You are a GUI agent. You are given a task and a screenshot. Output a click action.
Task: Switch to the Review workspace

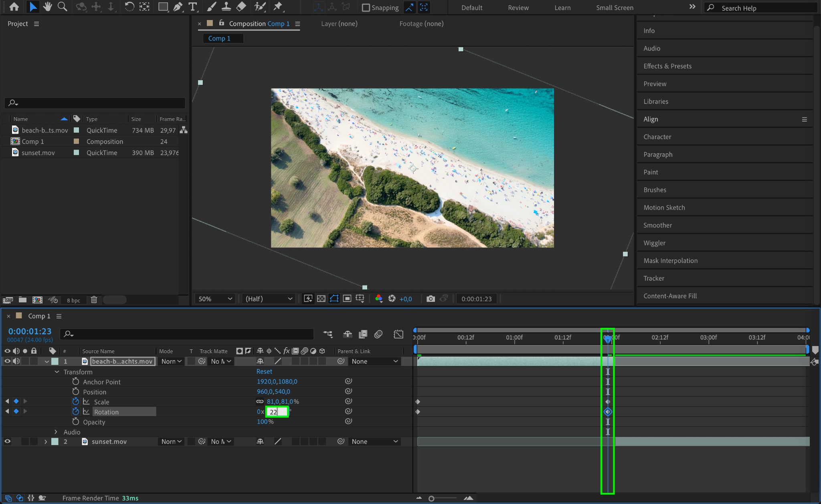coord(518,8)
